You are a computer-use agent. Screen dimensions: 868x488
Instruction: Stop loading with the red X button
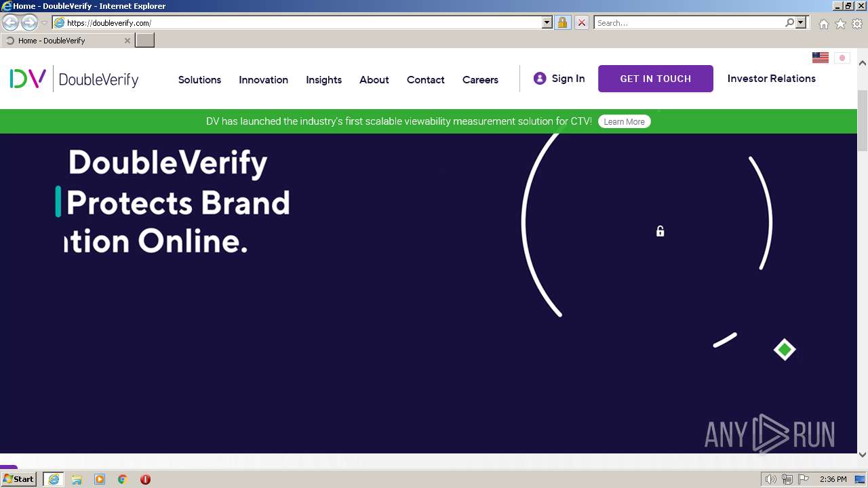[x=582, y=23]
